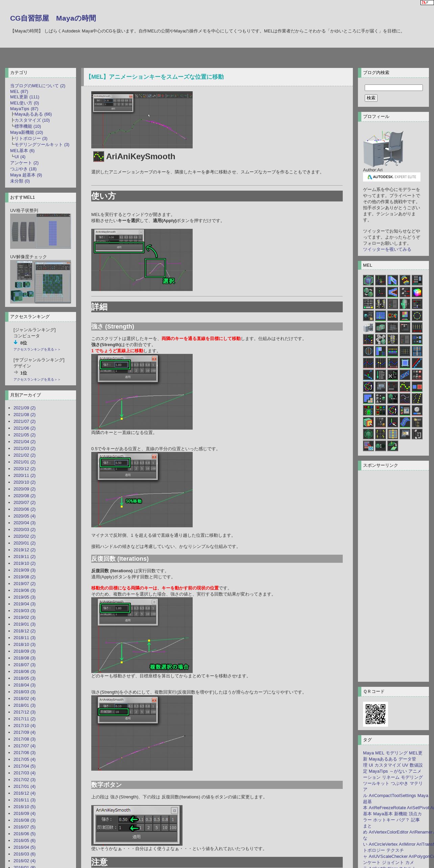434x868 pixels.
Task: Click the rainbow color cube MEL icon
Action: pos(417,292)
